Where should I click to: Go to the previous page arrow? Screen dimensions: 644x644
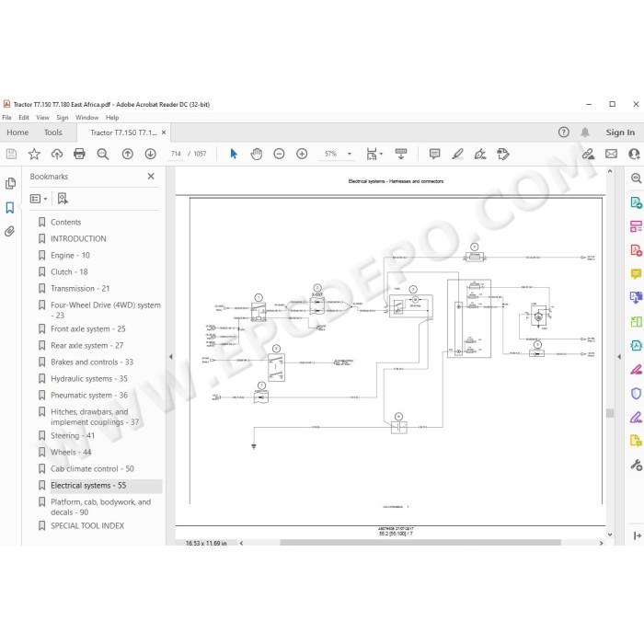[128, 154]
